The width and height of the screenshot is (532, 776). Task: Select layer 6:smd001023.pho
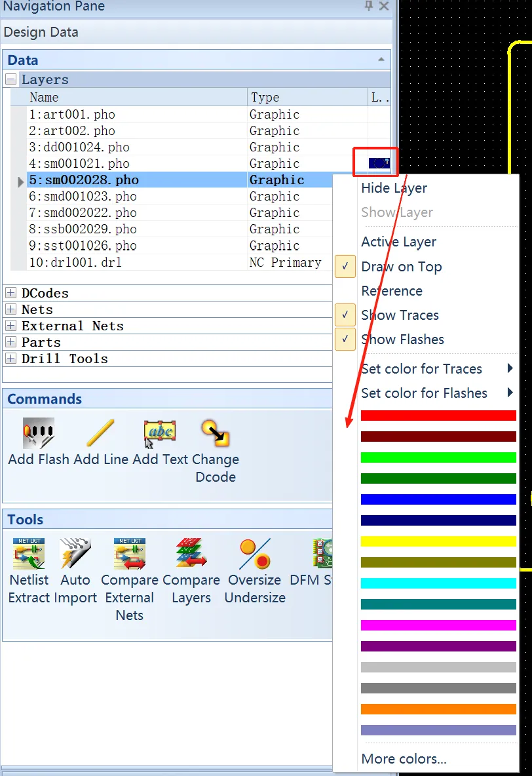(x=83, y=197)
